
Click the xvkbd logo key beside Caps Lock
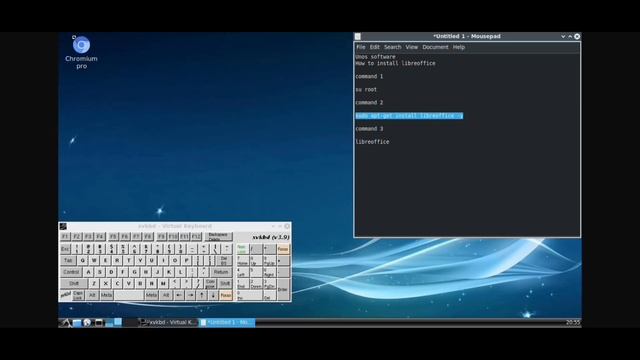pos(66,295)
